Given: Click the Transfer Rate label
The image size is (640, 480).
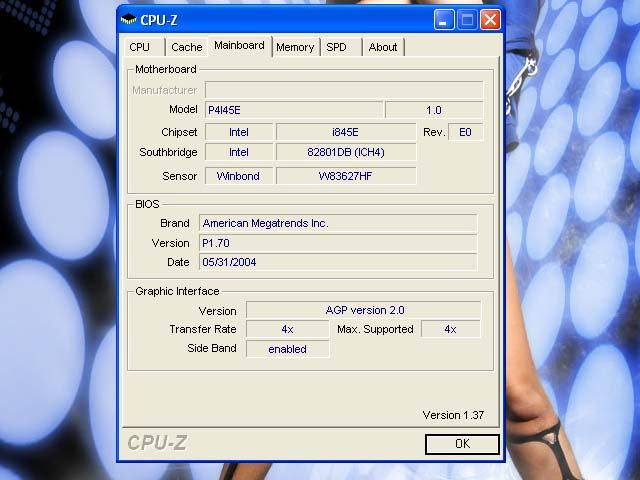Looking at the screenshot, I should click(x=203, y=329).
